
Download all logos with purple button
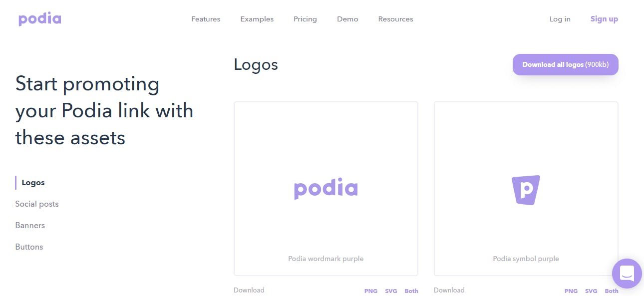(x=565, y=64)
